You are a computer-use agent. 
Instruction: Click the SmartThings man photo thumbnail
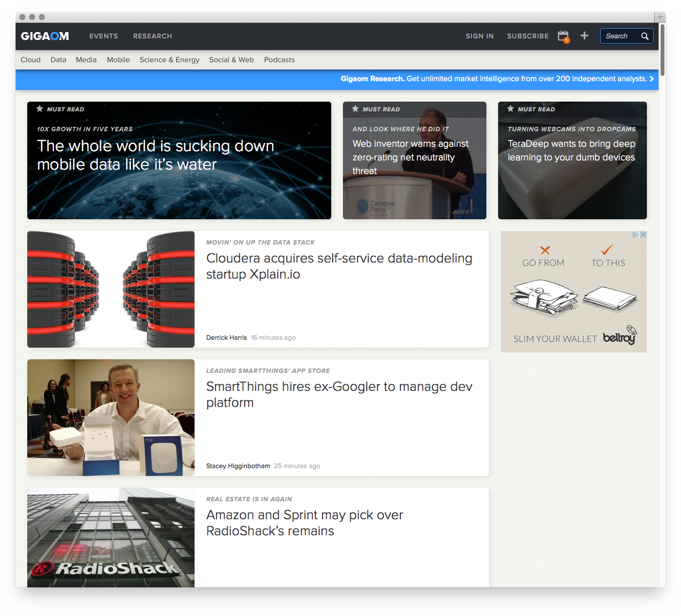tap(111, 418)
